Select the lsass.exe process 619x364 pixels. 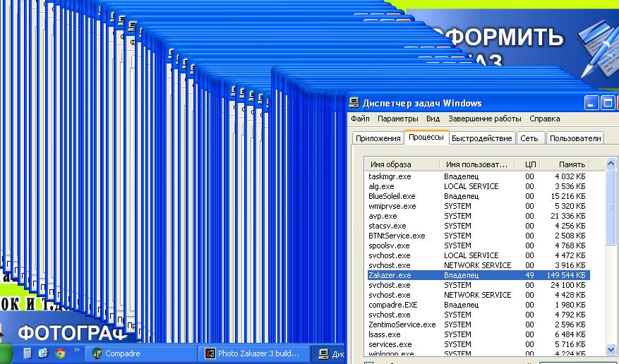click(x=479, y=334)
